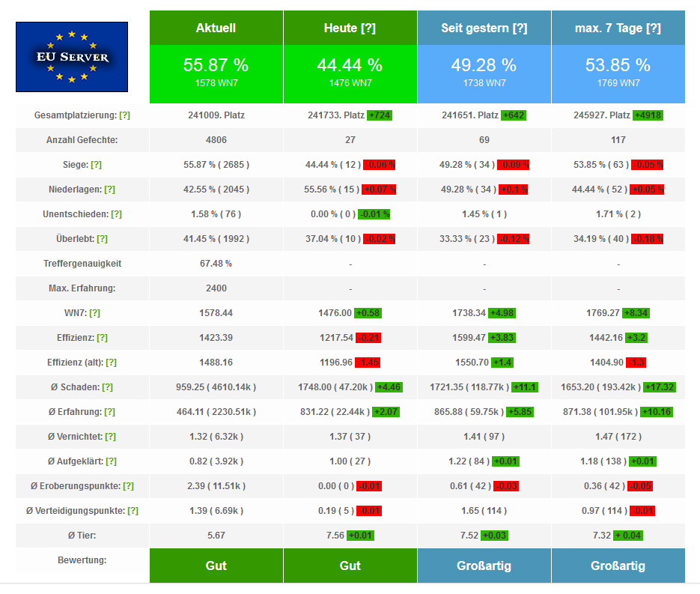
Task: Click the 1.32 ( 6.32k ) Vernichtet cell
Action: pyautogui.click(x=216, y=437)
